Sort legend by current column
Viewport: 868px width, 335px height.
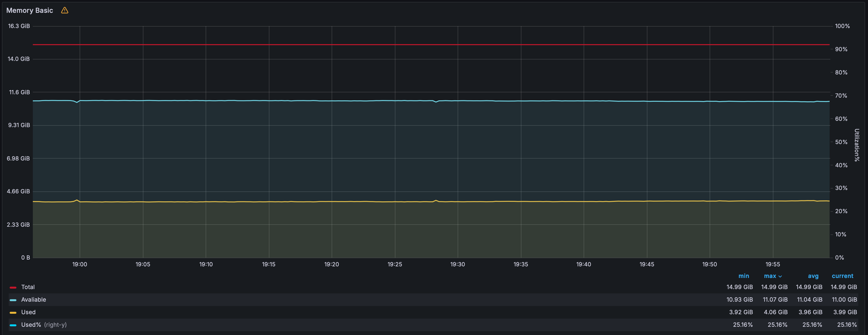point(842,276)
